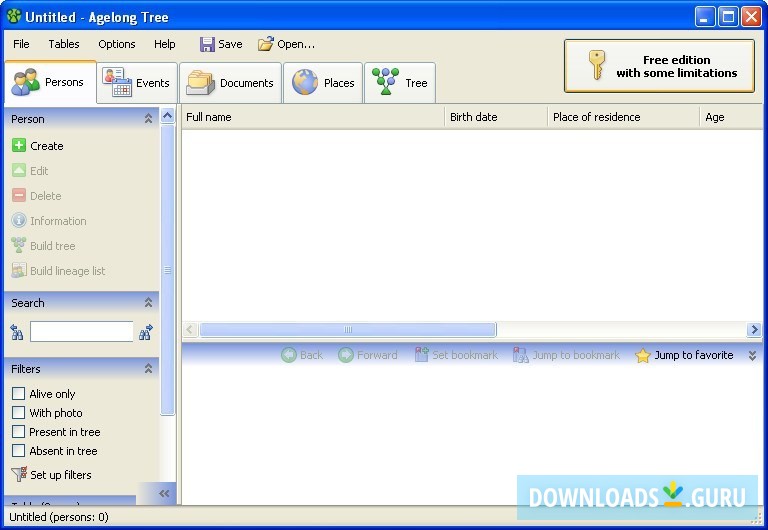Screen dimensions: 768x530
Task: Click the Information icon in Person panel
Action: pyautogui.click(x=19, y=220)
